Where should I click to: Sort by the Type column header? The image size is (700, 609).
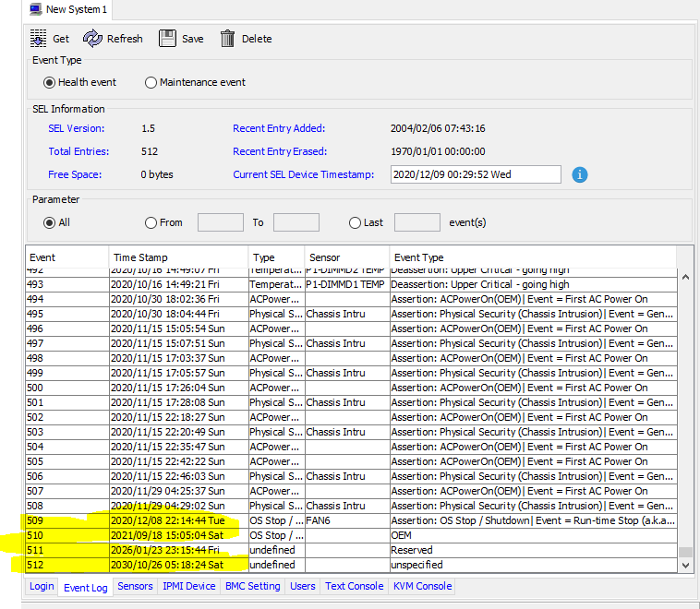pyautogui.click(x=276, y=257)
